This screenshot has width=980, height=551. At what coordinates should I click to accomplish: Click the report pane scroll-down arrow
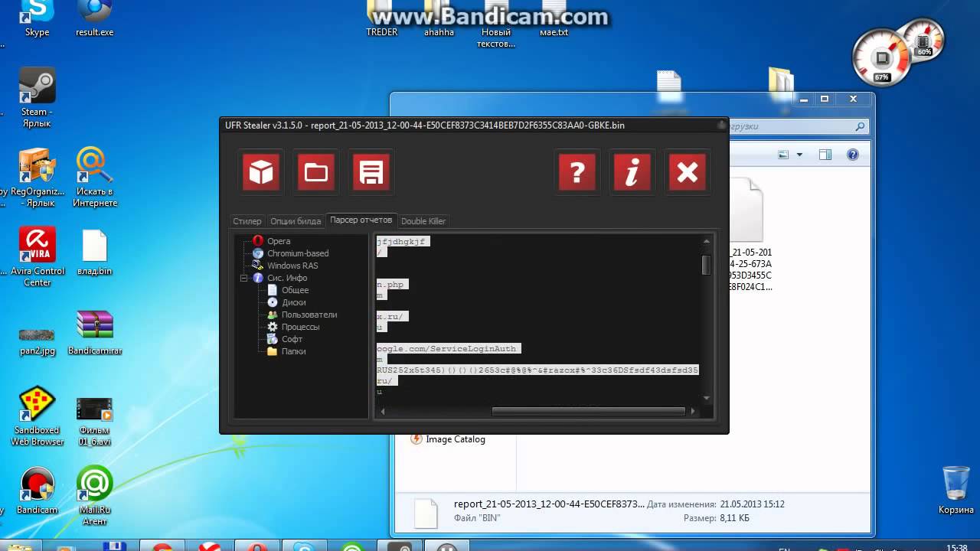coord(706,397)
